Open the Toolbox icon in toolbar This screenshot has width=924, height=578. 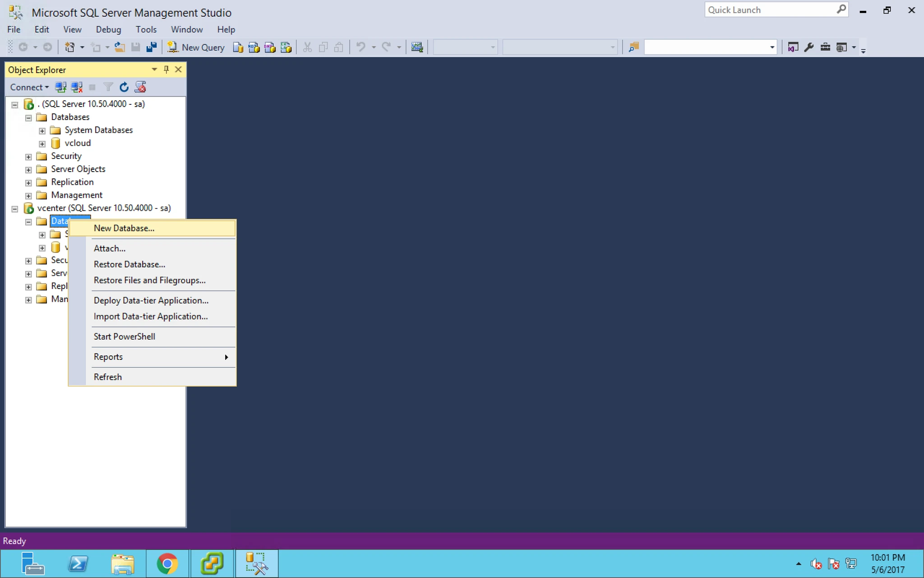click(825, 47)
